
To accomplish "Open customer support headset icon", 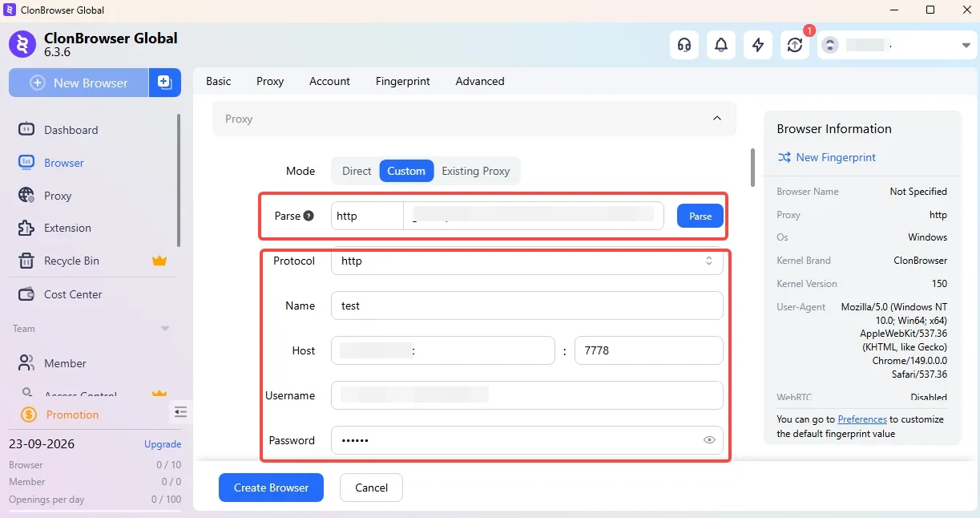I will click(684, 45).
